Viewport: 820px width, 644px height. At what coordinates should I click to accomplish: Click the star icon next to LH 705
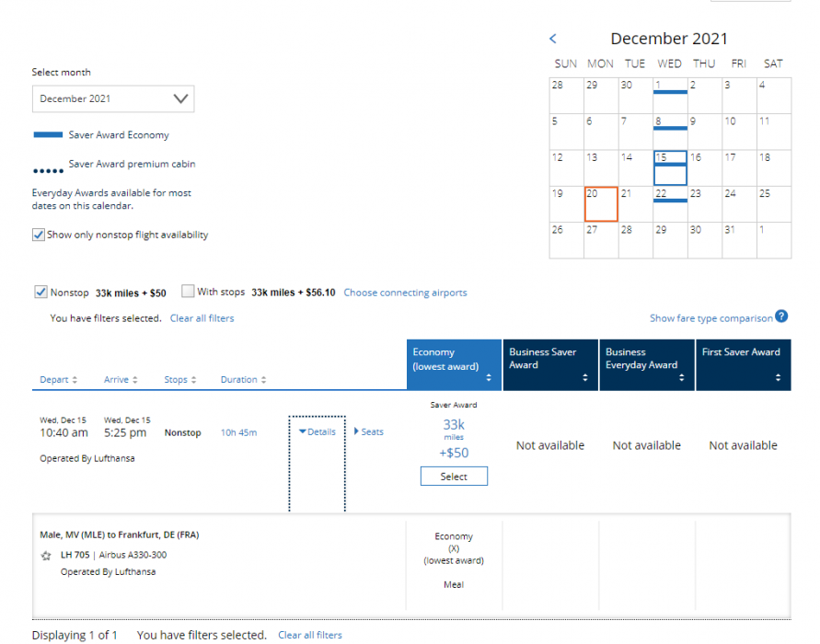pos(46,556)
